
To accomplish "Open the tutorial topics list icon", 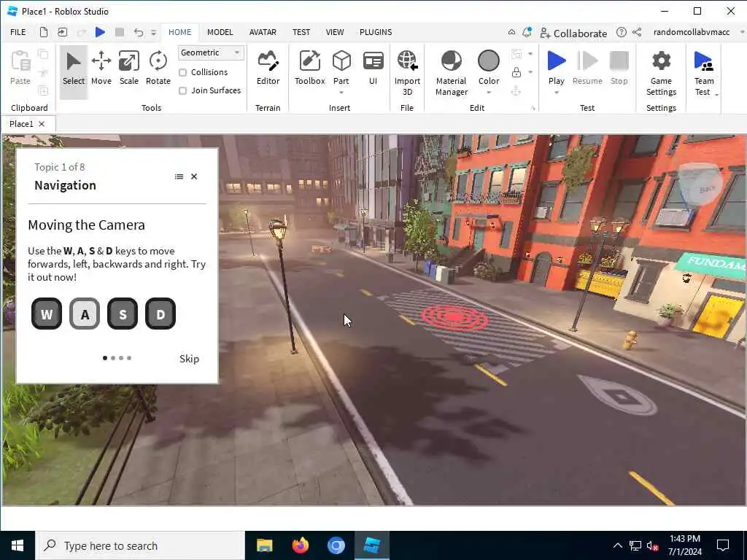I will (179, 176).
